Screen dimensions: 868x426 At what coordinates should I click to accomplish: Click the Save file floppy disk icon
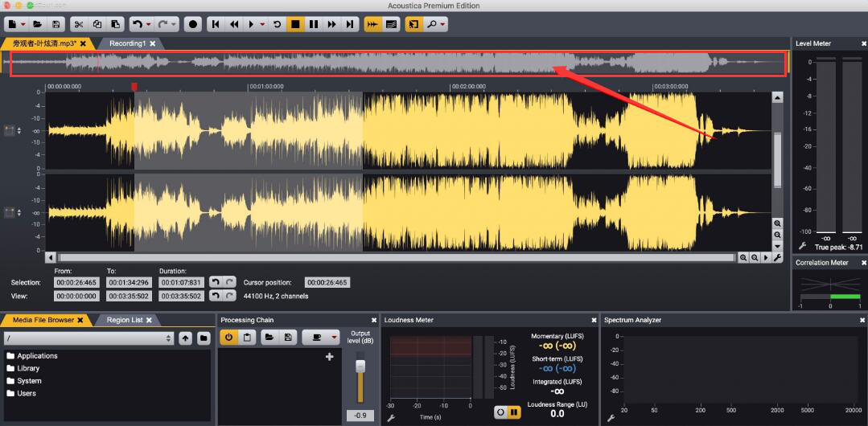pos(56,24)
